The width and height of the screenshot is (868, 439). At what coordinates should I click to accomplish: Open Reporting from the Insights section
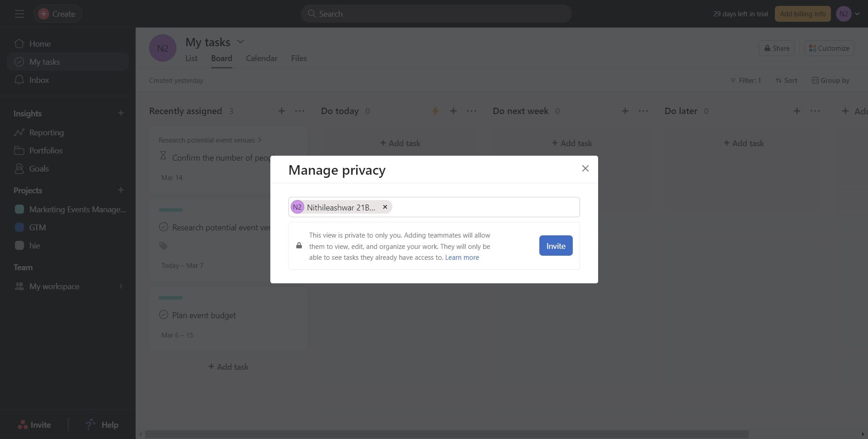pos(46,133)
